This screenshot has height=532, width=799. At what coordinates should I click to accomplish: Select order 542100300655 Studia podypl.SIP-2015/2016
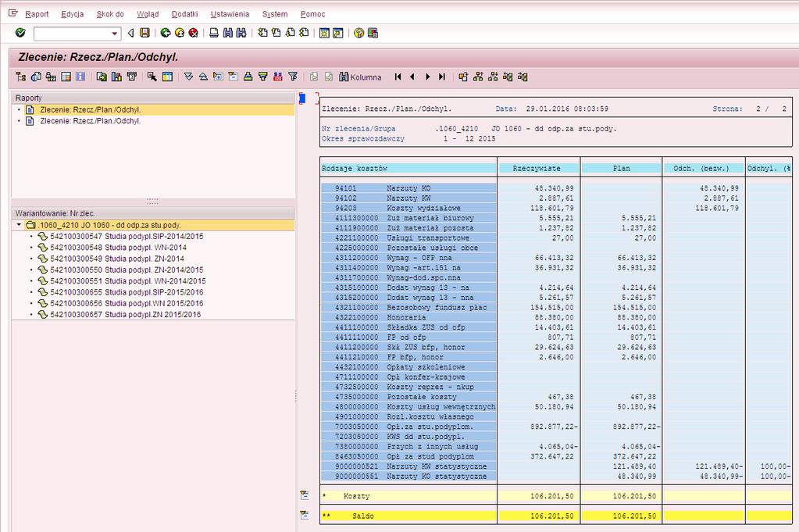[x=127, y=292]
